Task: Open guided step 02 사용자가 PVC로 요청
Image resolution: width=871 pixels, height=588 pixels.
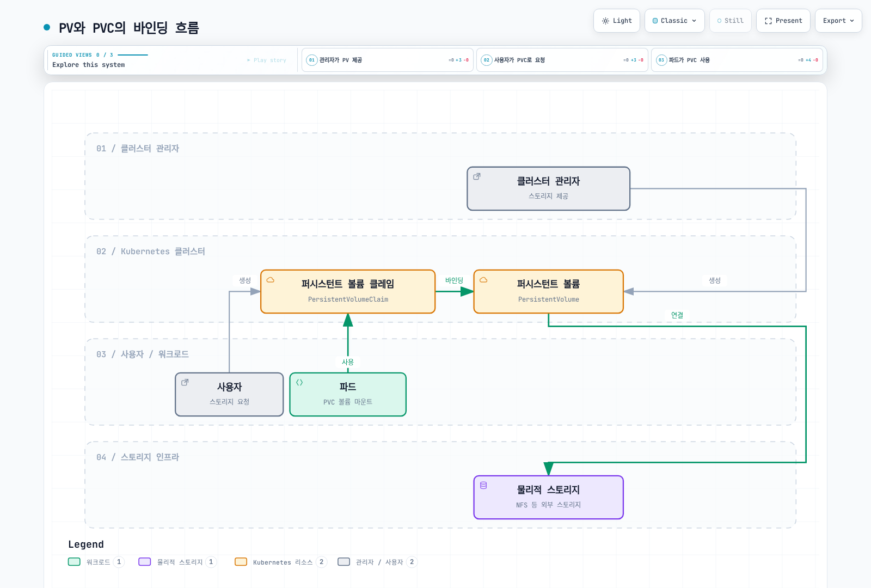Action: click(562, 60)
